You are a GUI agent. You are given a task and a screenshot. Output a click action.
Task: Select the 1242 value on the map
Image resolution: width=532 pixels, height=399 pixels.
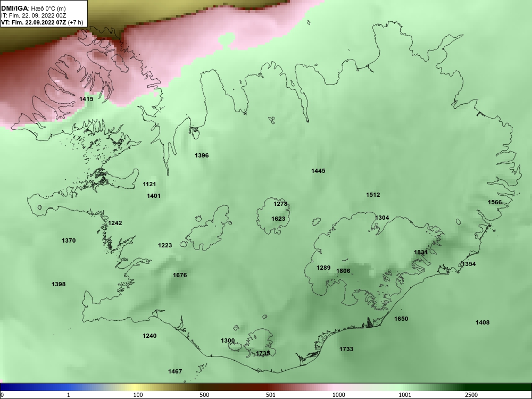click(115, 223)
